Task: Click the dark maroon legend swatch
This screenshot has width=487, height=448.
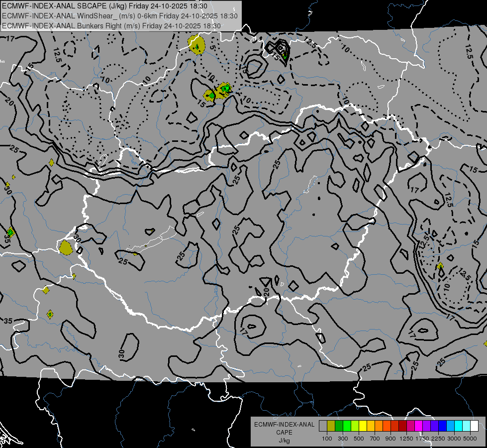Action: (402, 426)
